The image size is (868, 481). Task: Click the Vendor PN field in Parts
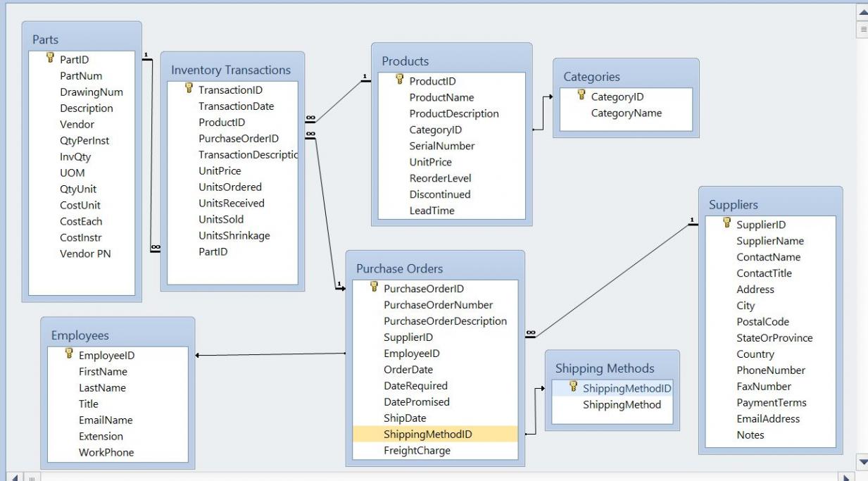click(x=85, y=254)
